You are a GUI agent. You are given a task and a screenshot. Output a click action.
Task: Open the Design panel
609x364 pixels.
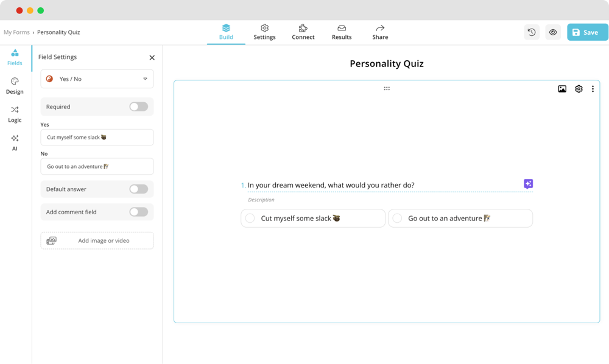(14, 86)
